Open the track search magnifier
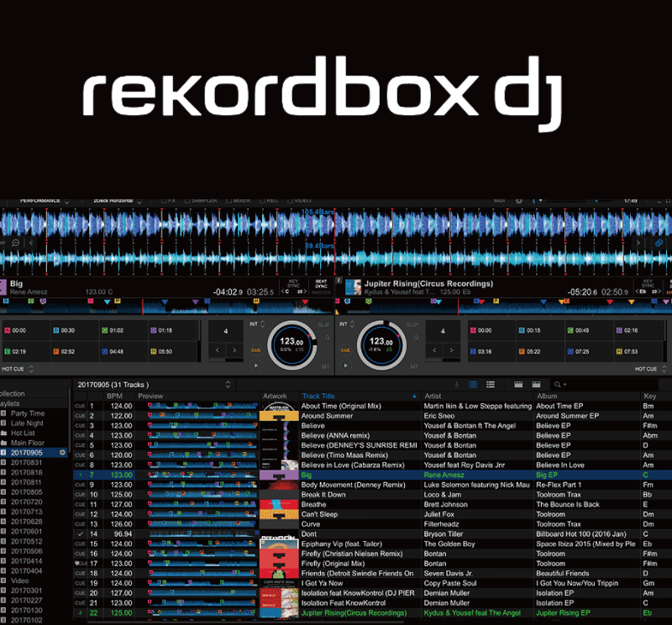This screenshot has width=672, height=625. tap(559, 385)
